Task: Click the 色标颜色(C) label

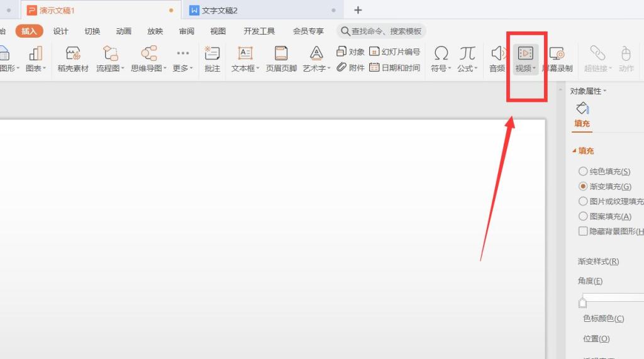Action: (604, 318)
